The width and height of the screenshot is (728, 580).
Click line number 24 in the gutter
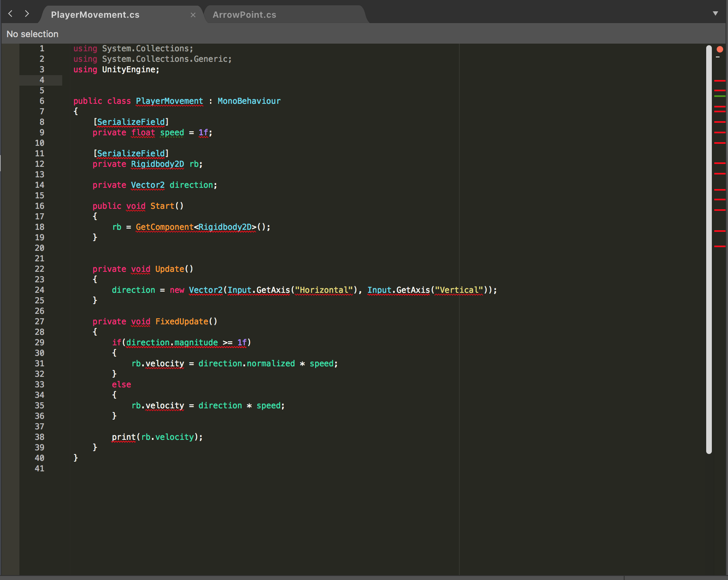tap(40, 290)
